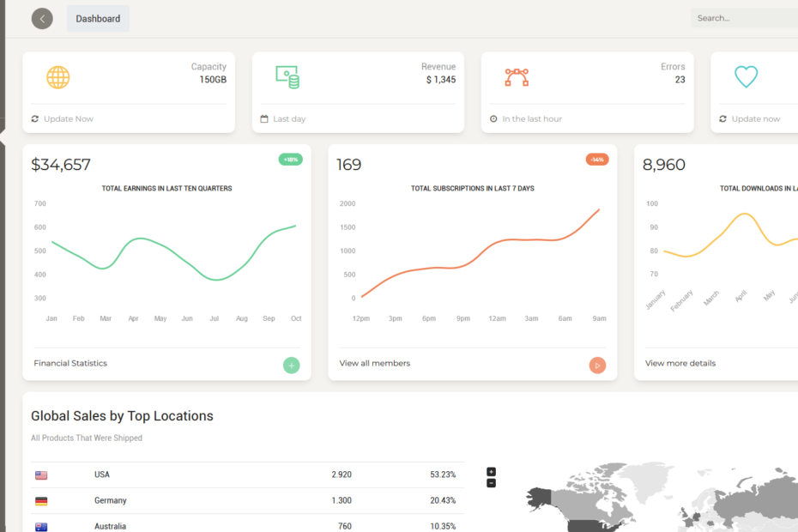
Task: Click the orange -14% badge
Action: [597, 160]
